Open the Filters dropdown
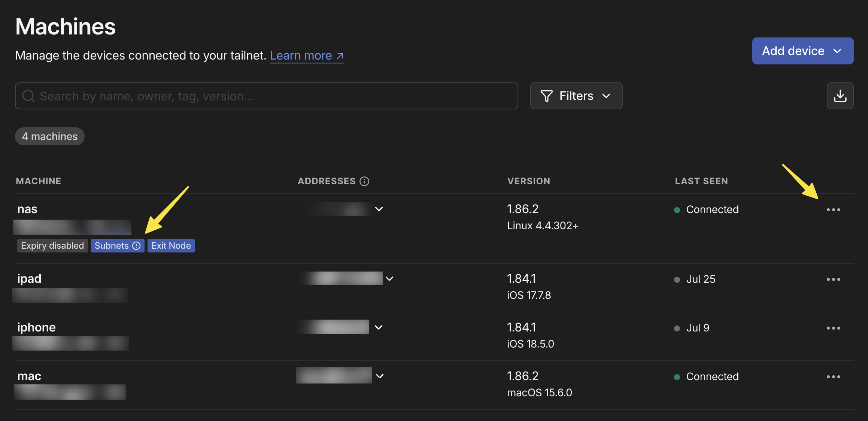Viewport: 868px width, 421px height. click(x=576, y=96)
